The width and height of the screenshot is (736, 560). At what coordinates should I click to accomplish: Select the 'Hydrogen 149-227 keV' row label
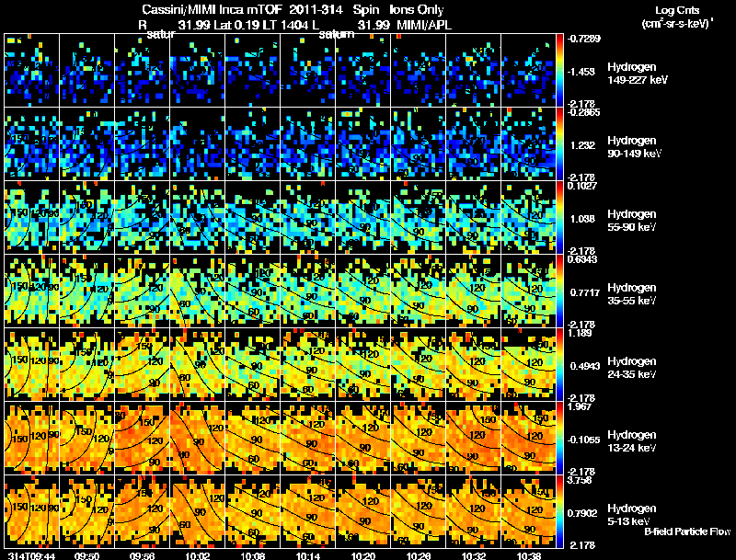[638, 74]
